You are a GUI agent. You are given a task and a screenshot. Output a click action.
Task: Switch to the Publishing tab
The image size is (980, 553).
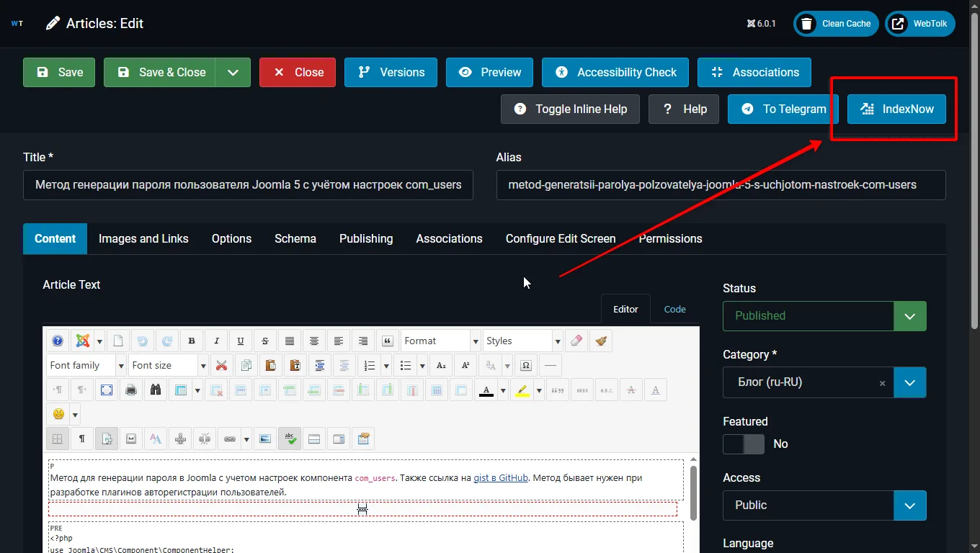(x=366, y=239)
